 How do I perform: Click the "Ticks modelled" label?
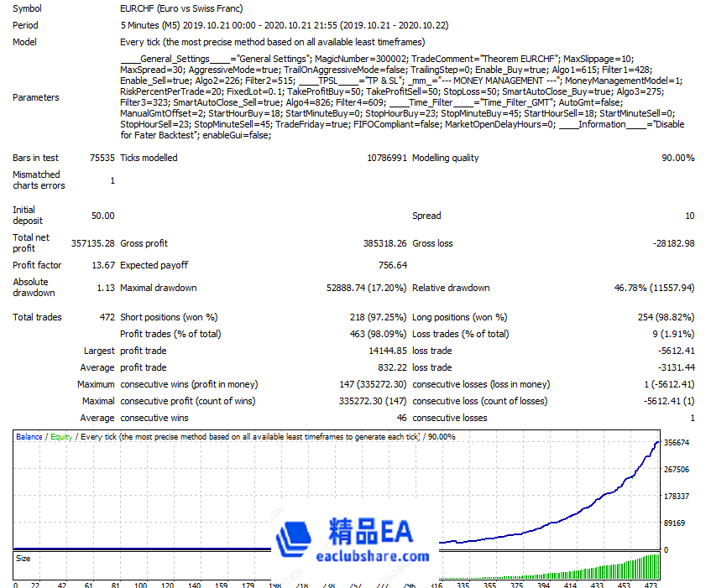click(x=149, y=158)
